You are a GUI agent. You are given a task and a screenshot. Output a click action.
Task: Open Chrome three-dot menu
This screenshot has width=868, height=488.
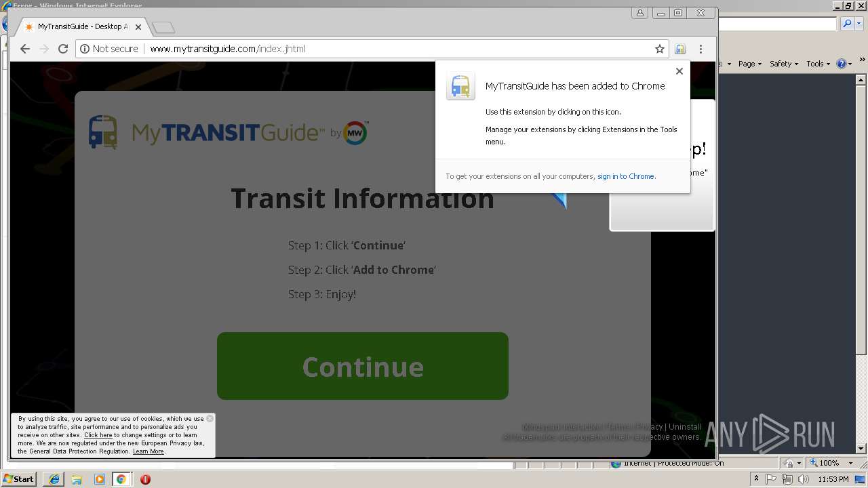[x=701, y=49]
